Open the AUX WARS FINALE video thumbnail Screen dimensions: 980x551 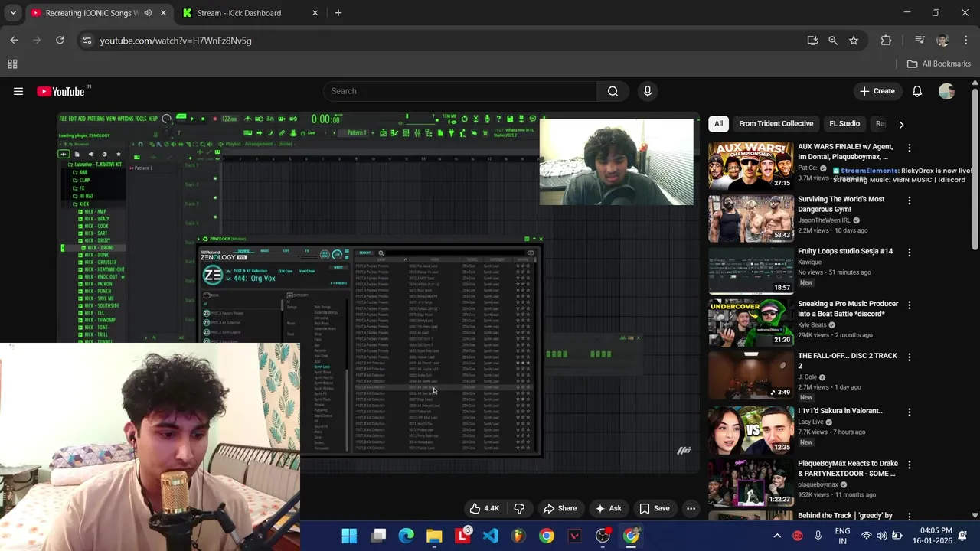[x=751, y=165]
